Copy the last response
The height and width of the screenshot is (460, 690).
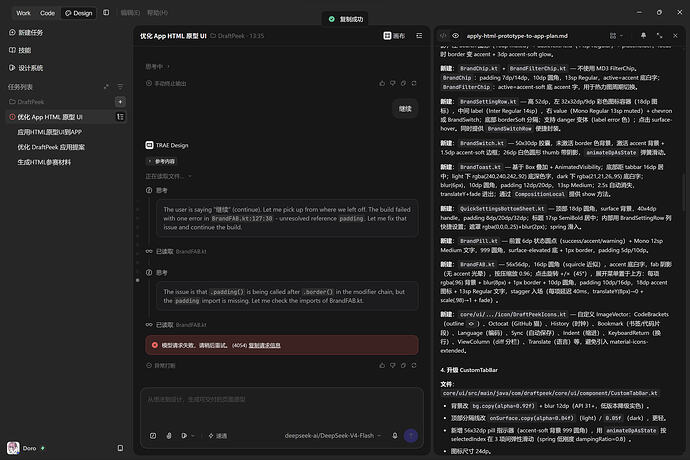403,365
